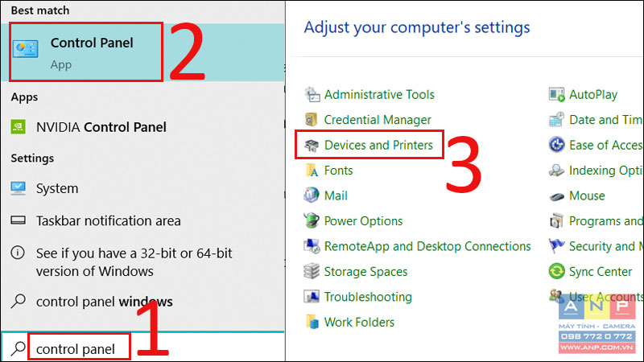Screen dimensions: 644x362
Task: Click the Power Options battery icon
Action: pos(312,220)
